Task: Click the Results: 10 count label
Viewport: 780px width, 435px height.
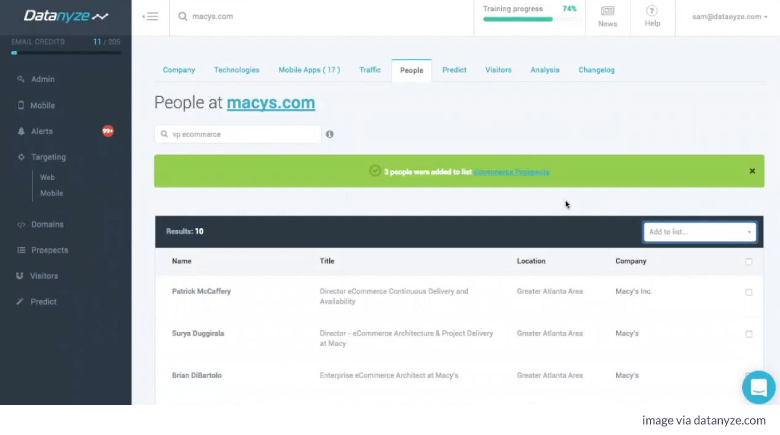Action: [x=185, y=231]
